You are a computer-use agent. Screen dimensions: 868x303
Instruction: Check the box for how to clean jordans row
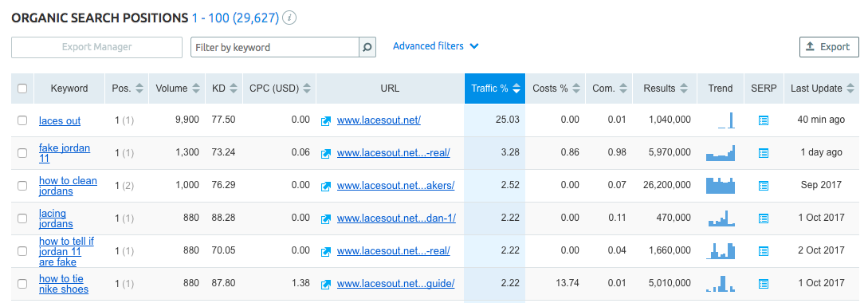tap(22, 186)
